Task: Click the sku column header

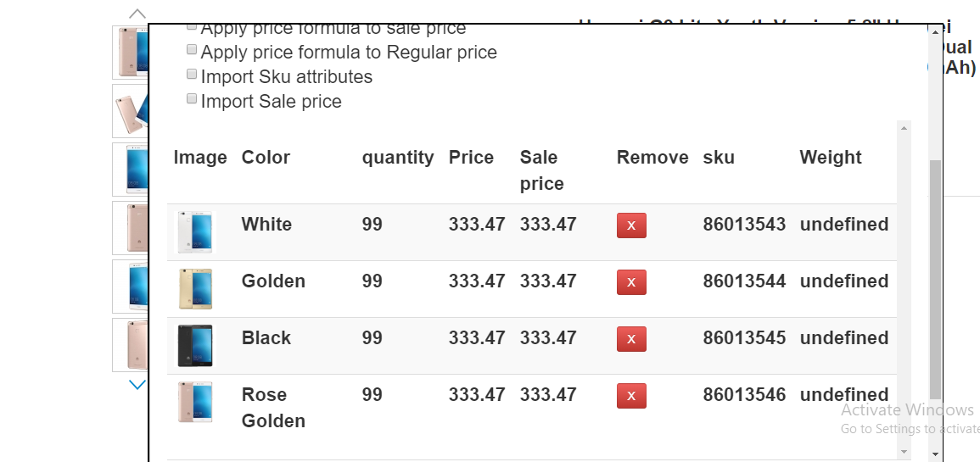Action: click(x=719, y=158)
